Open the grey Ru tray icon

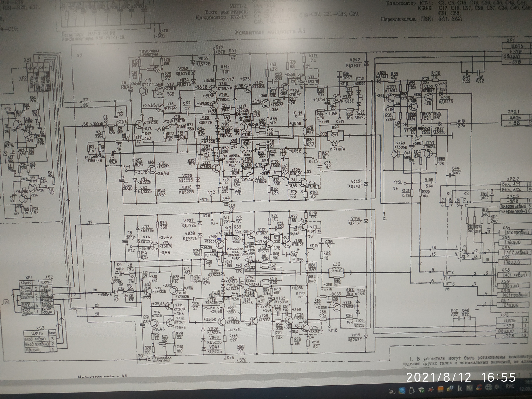pos(469,388)
